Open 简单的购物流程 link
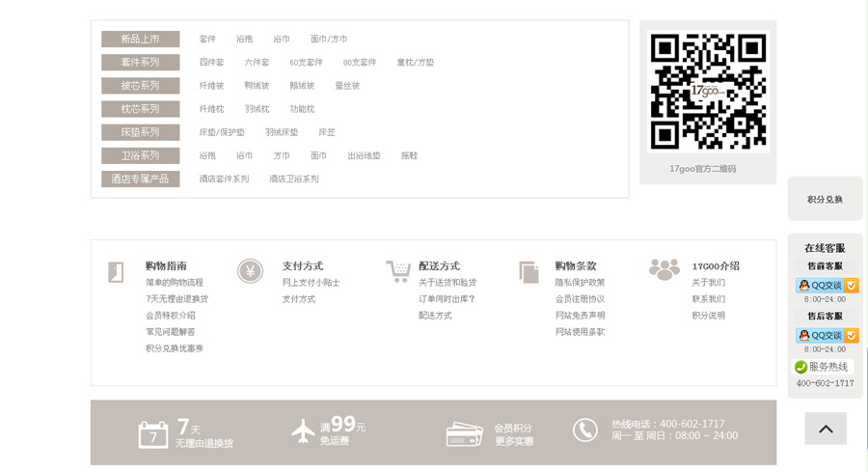The height and width of the screenshot is (472, 868). click(x=175, y=282)
